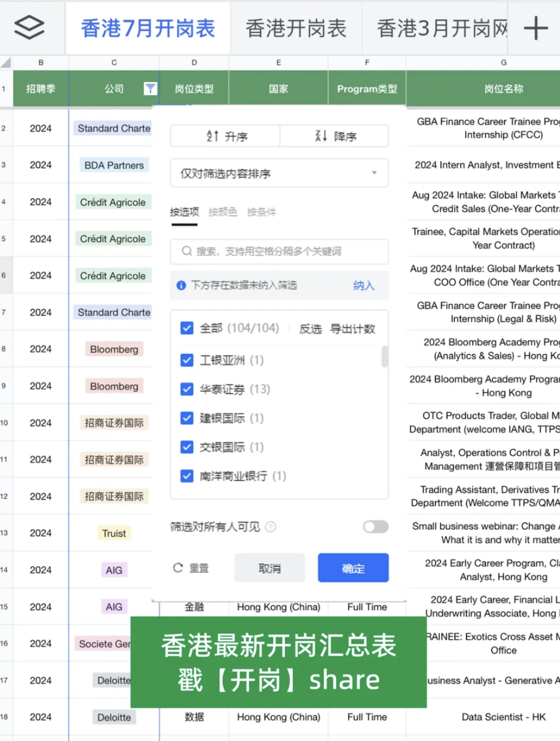The height and width of the screenshot is (741, 560).
Task: Click the 纳入 link
Action: coord(363,285)
